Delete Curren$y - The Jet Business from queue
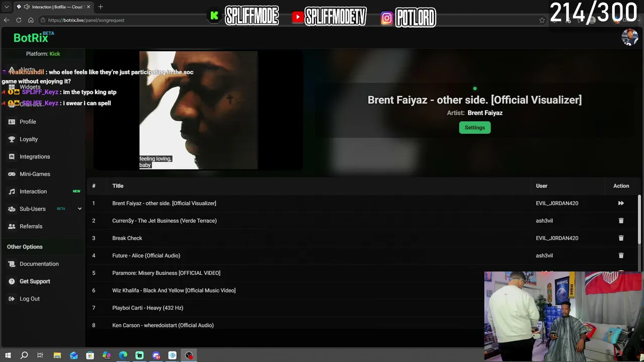This screenshot has width=644, height=362. (621, 221)
